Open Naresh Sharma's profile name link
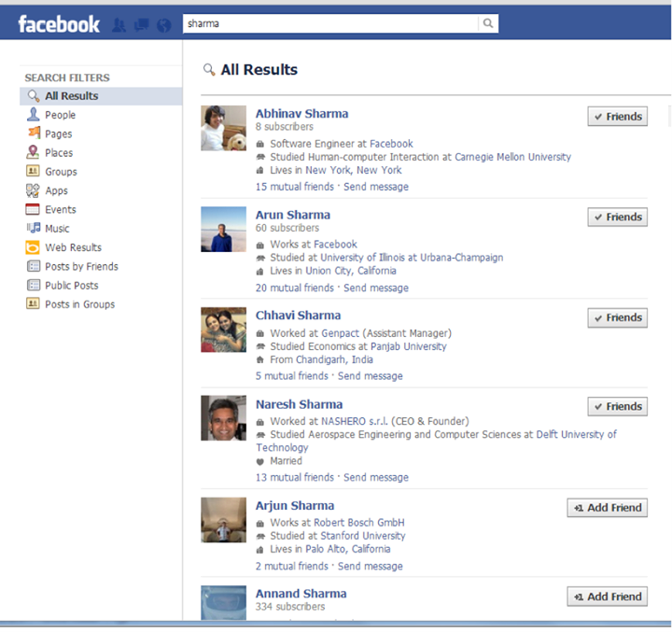This screenshot has height=632, width=672. coord(299,404)
